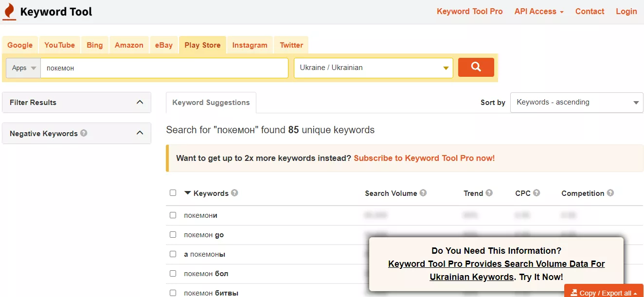Click help icon beside CPC header
The height and width of the screenshot is (297, 644).
[x=537, y=193]
